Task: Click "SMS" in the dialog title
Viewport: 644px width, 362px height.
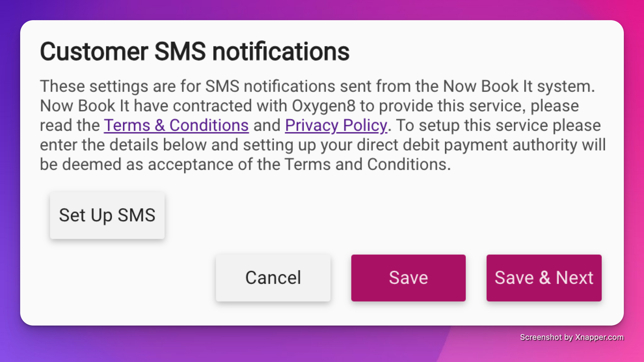Action: tap(180, 51)
